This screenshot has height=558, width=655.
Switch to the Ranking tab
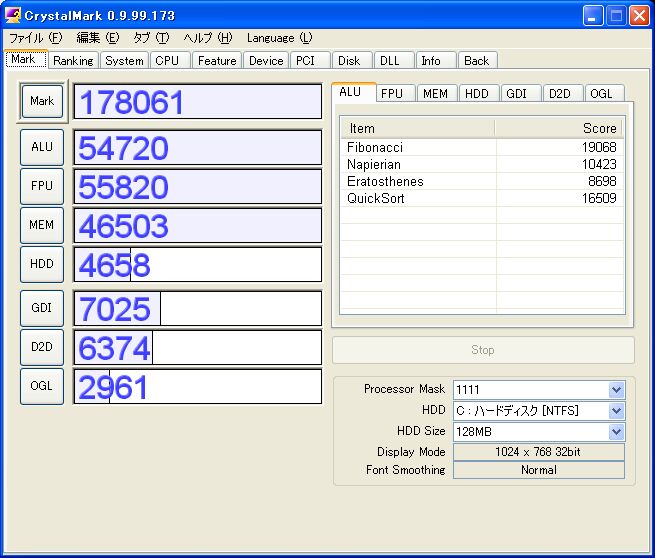(x=73, y=61)
